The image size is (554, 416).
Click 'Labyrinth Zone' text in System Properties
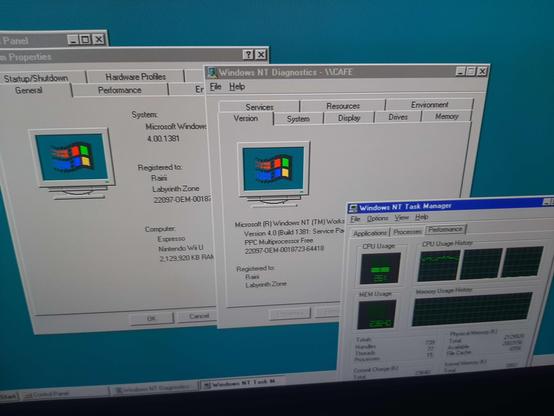[x=176, y=189]
